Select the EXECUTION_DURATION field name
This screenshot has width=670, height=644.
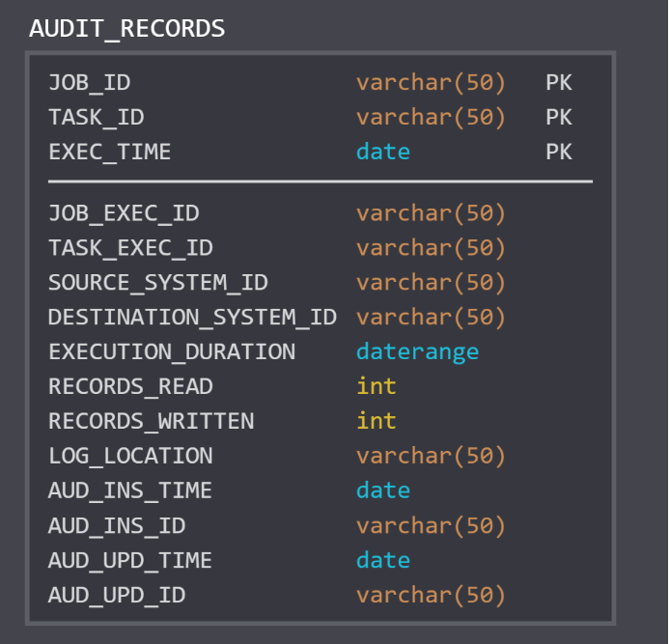click(x=172, y=352)
